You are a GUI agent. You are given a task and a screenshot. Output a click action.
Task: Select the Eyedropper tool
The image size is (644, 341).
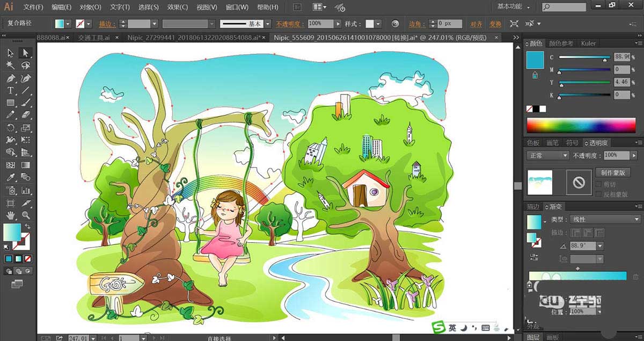click(x=10, y=178)
